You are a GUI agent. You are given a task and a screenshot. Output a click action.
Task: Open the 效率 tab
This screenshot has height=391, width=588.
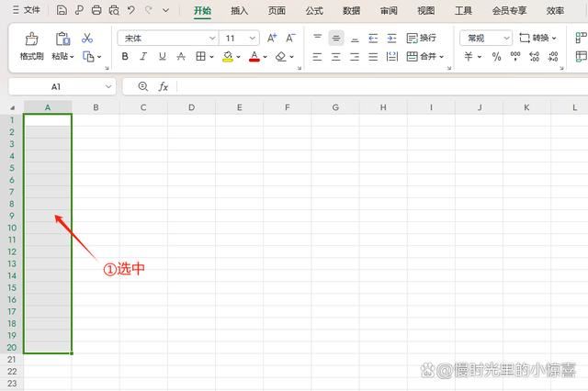[x=555, y=11]
